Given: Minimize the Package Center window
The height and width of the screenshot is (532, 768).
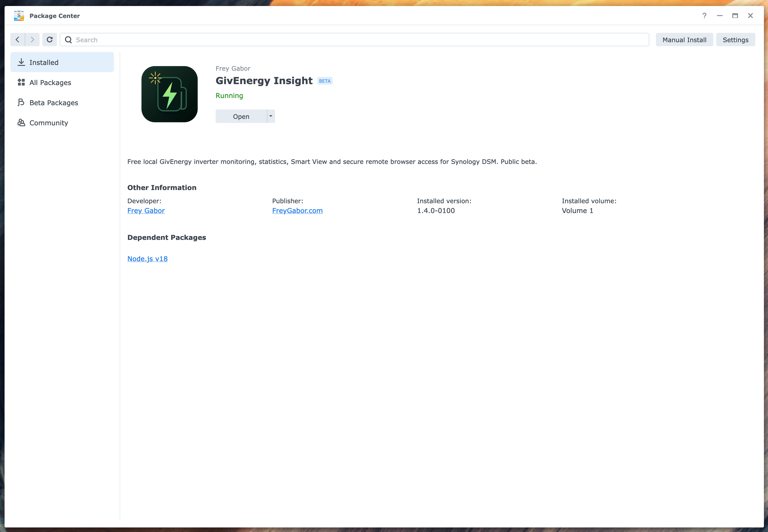Looking at the screenshot, I should (720, 16).
